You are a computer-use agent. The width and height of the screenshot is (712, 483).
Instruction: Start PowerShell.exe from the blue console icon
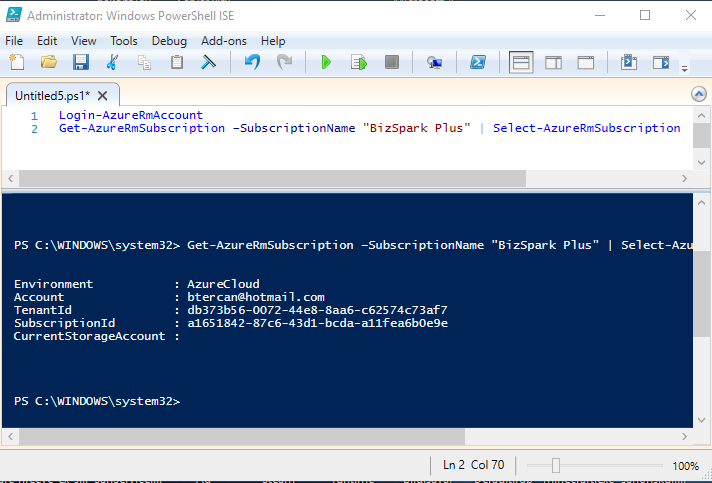click(x=478, y=62)
